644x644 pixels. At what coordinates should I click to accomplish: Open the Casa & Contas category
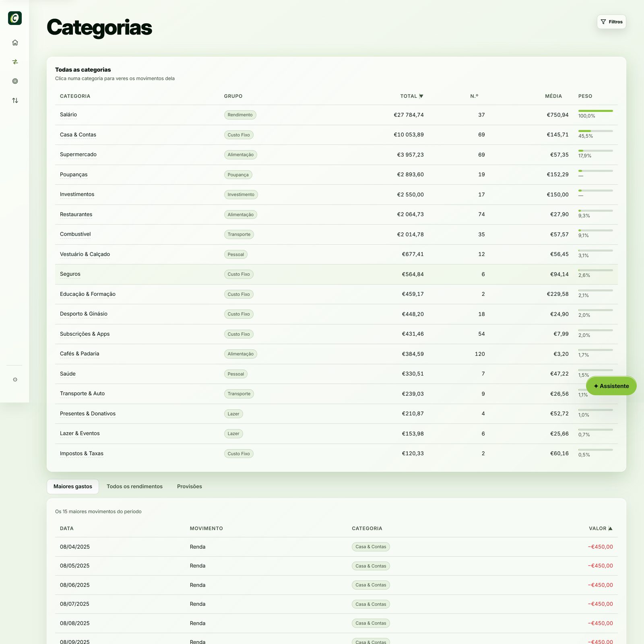[x=78, y=135]
